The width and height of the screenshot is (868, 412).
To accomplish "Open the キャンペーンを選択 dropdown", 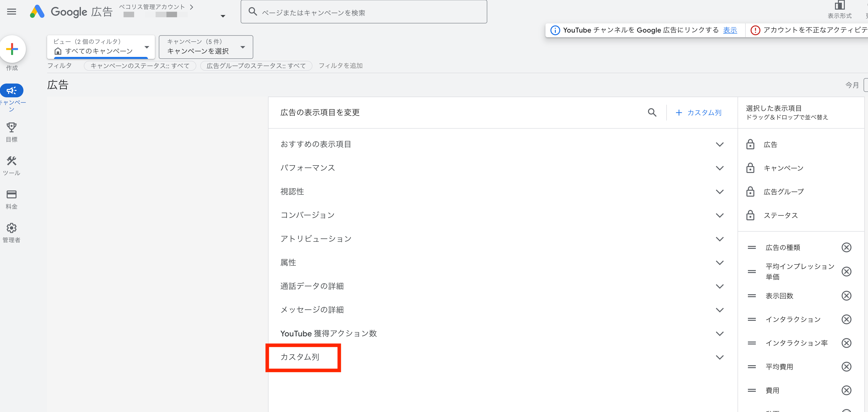I will pos(206,47).
